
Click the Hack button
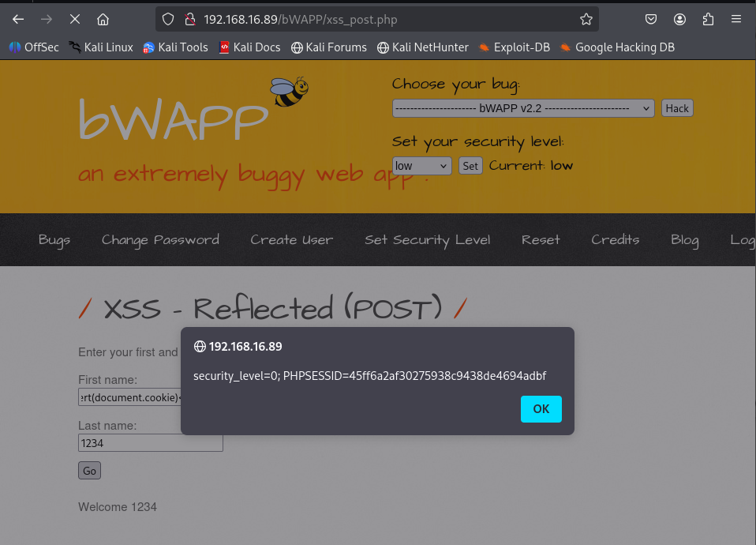pos(677,108)
